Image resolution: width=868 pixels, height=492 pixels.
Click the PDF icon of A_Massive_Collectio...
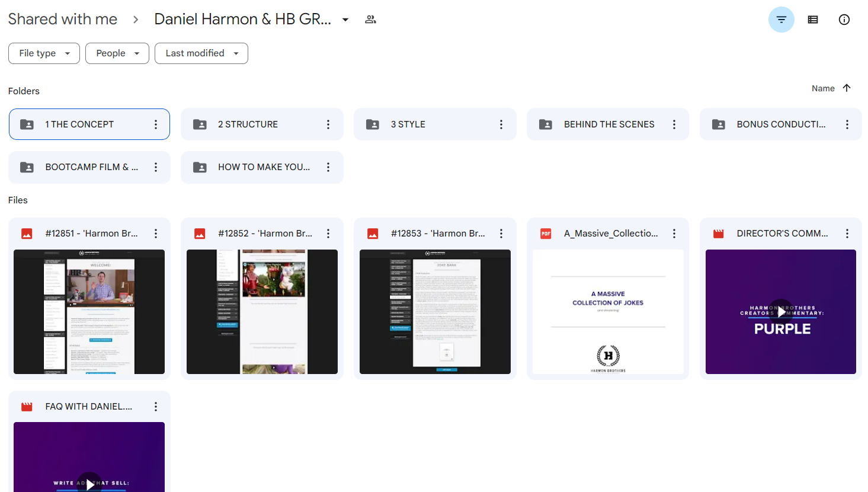[x=546, y=234]
